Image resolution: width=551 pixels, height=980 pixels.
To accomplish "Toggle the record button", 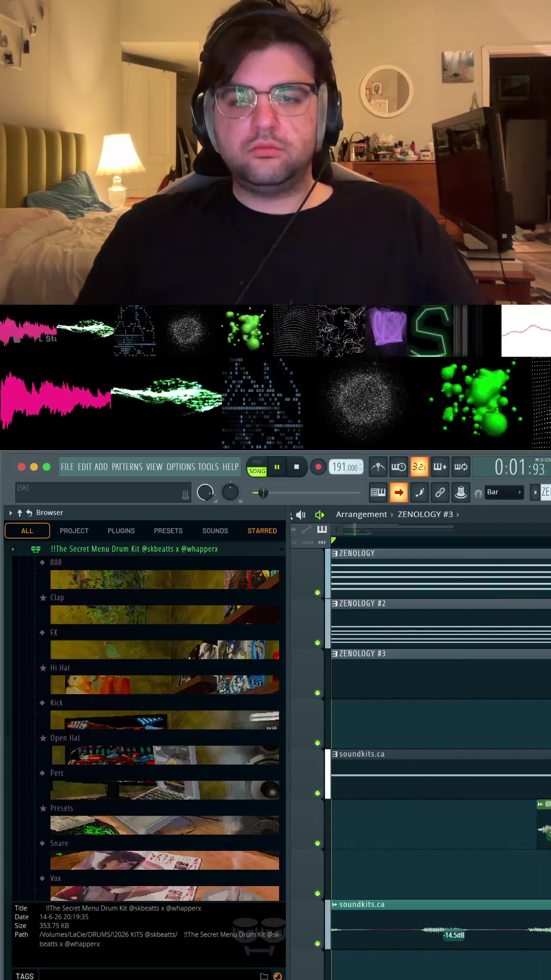I will point(318,467).
